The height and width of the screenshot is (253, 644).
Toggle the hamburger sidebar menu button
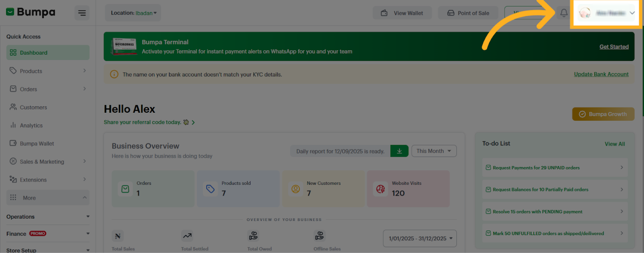pos(82,13)
